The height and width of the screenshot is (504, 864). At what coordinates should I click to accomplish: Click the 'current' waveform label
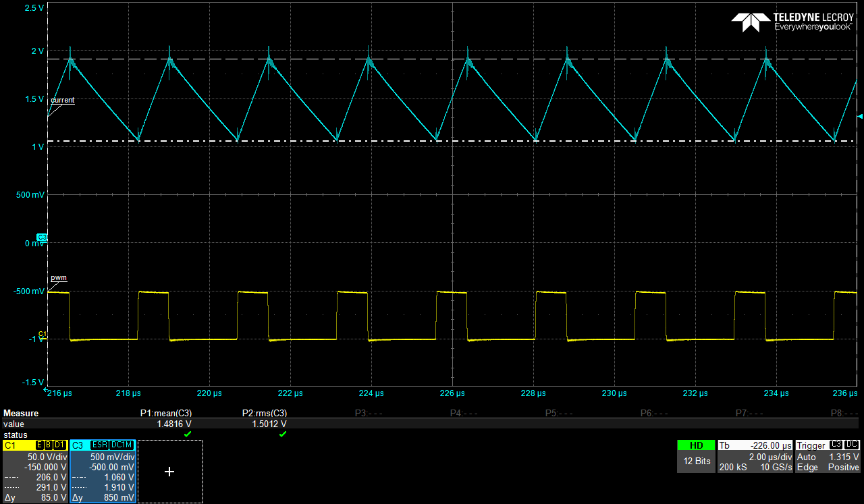(62, 100)
